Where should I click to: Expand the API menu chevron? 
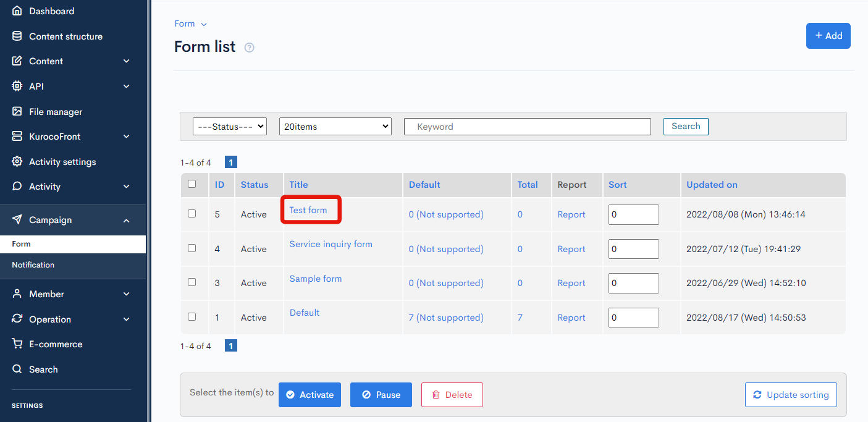coord(127,87)
